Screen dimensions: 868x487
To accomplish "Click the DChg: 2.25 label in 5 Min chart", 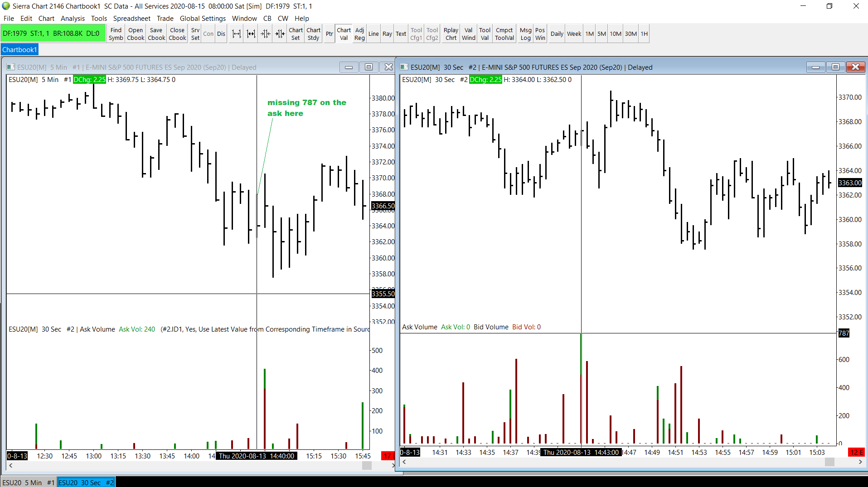I will pyautogui.click(x=89, y=80).
